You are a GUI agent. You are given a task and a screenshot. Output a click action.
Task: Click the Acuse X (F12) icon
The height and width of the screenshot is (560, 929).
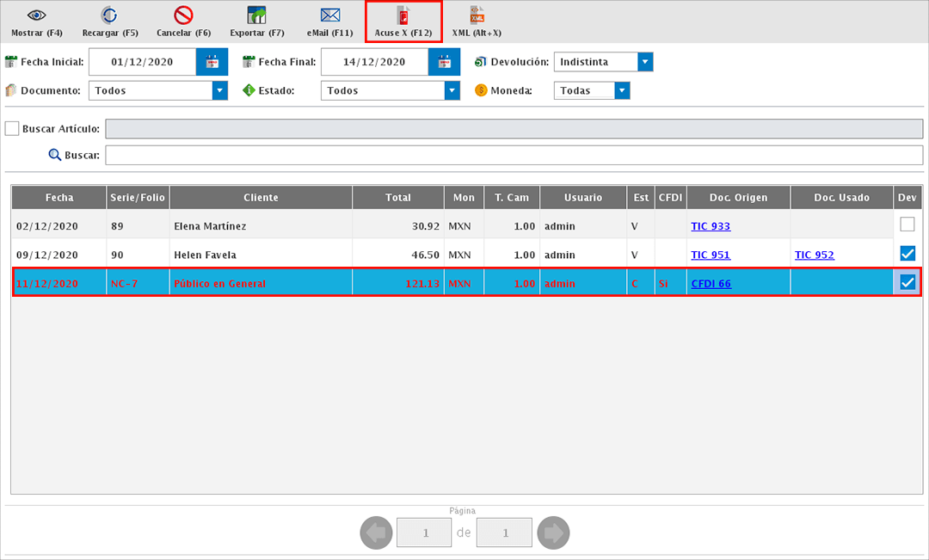(x=403, y=15)
